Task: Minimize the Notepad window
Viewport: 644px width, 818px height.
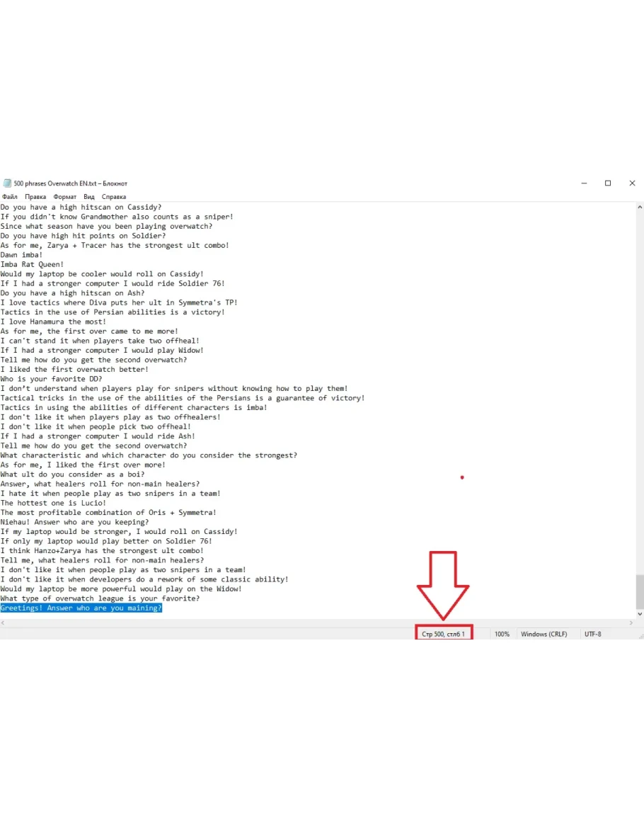Action: tap(582, 183)
